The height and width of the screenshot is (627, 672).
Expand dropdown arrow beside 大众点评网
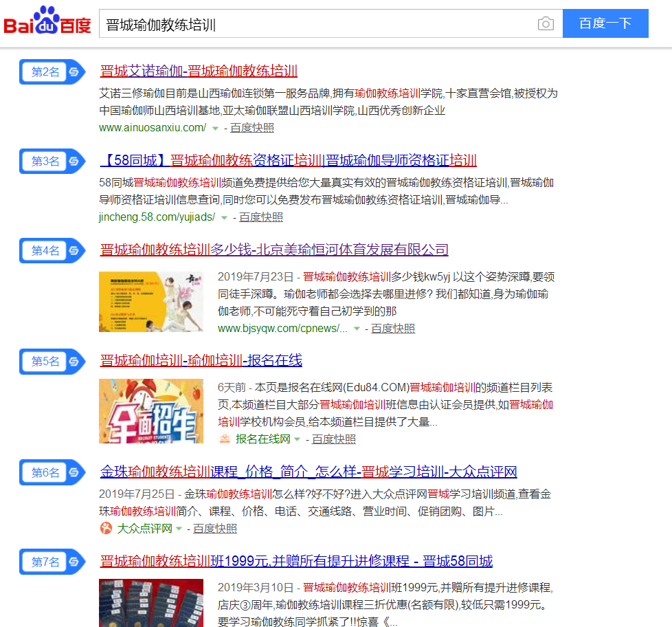coord(179,529)
